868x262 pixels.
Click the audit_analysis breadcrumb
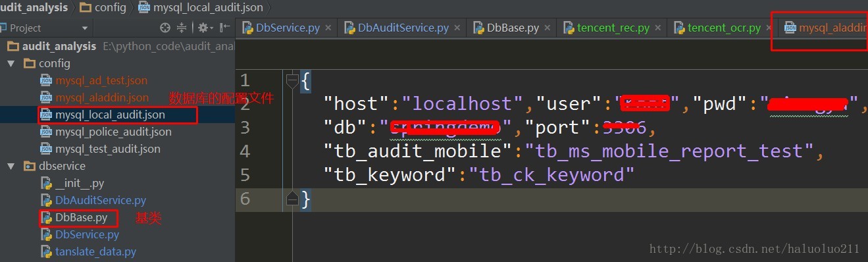(x=34, y=7)
